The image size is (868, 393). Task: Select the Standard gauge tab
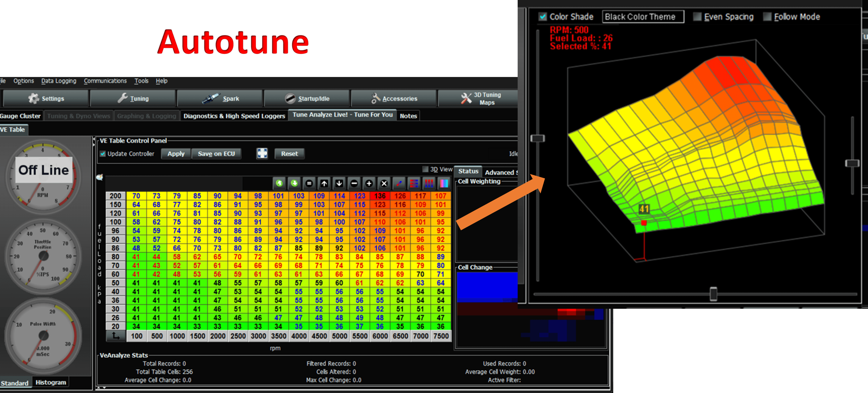point(15,383)
